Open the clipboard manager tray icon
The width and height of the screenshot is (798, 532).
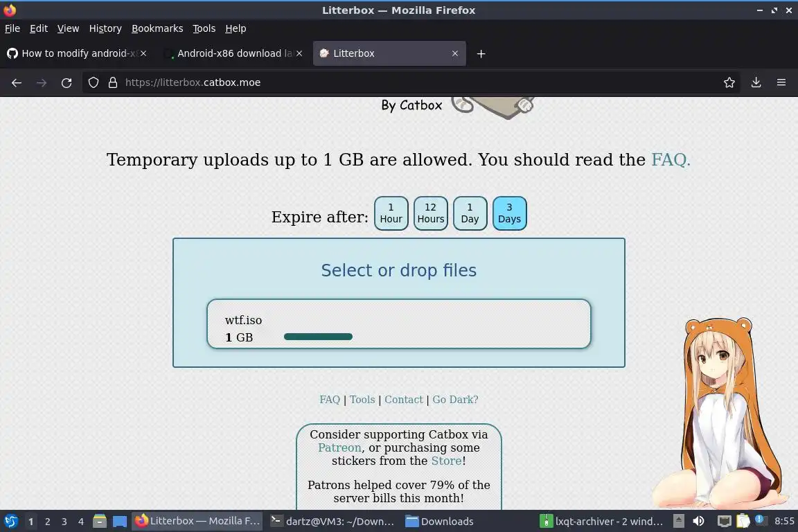click(x=743, y=522)
